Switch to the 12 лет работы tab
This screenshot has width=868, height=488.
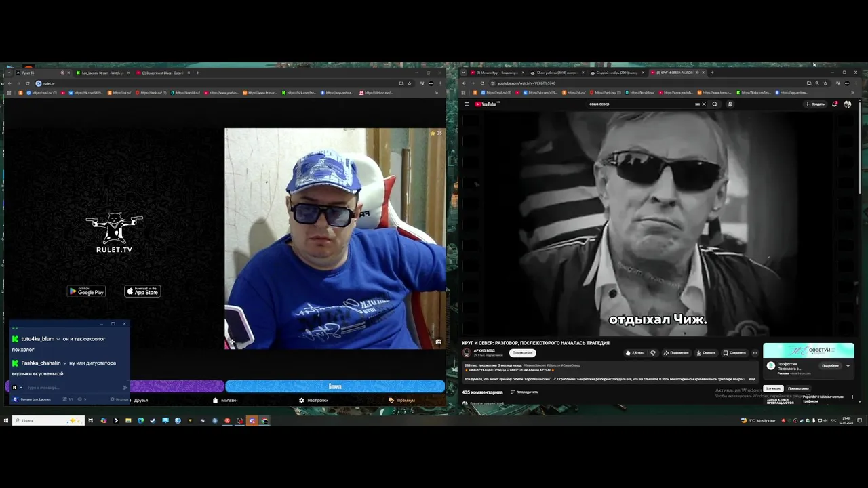[x=556, y=73]
